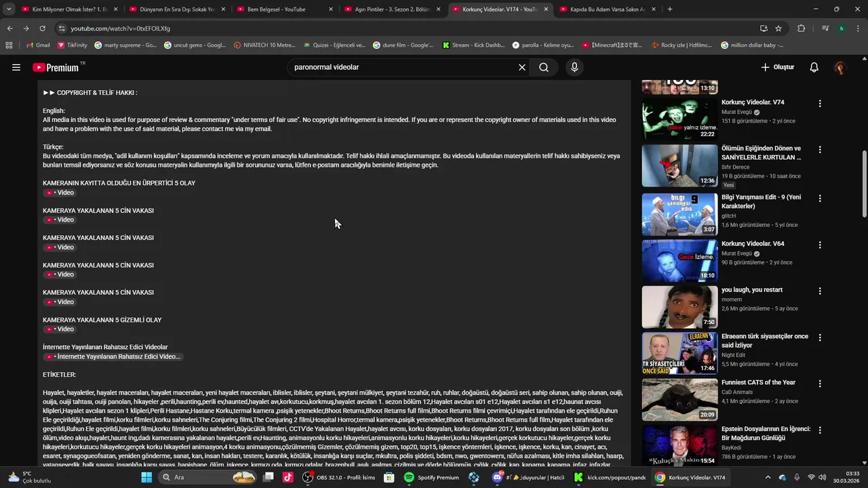
Task: Start voice search with microphone icon
Action: 574,67
